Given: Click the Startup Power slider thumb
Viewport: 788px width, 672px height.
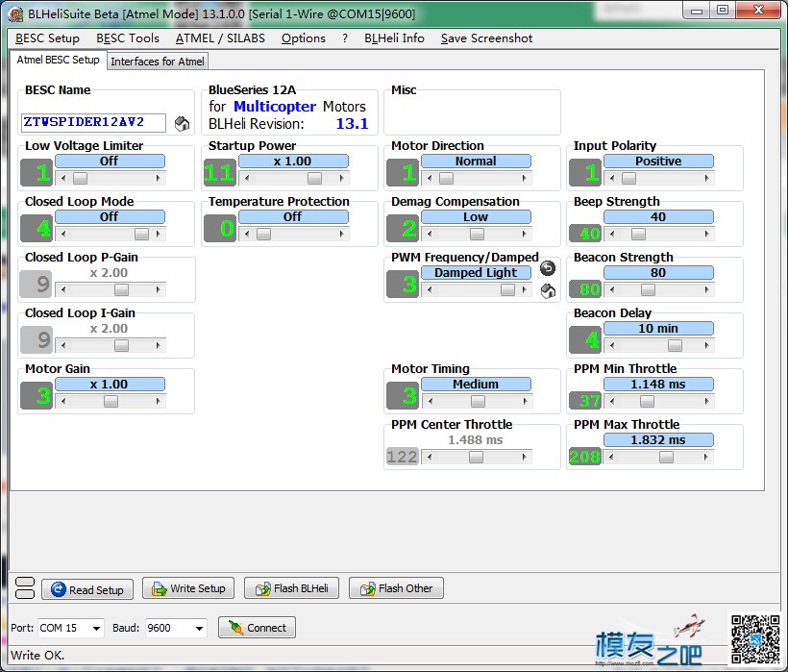Looking at the screenshot, I should point(314,178).
